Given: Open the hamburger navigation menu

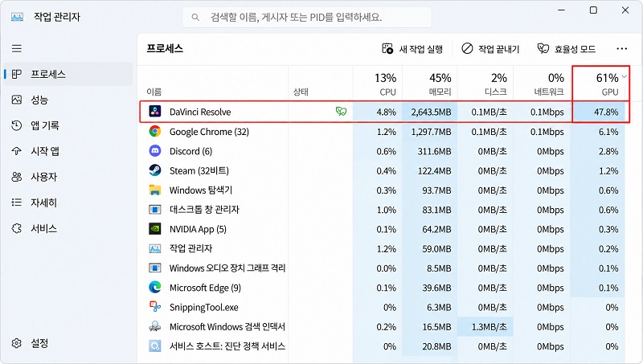Looking at the screenshot, I should pos(17,49).
